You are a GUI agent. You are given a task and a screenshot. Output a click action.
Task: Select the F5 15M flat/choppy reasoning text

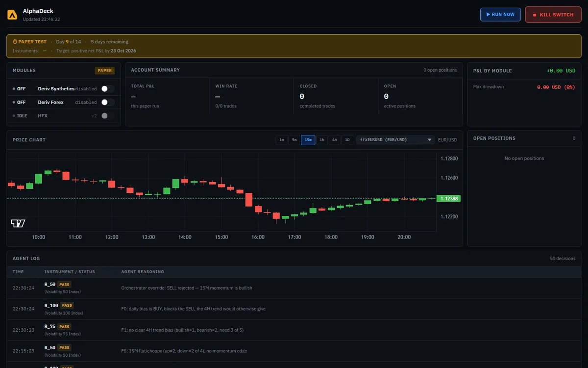click(184, 351)
